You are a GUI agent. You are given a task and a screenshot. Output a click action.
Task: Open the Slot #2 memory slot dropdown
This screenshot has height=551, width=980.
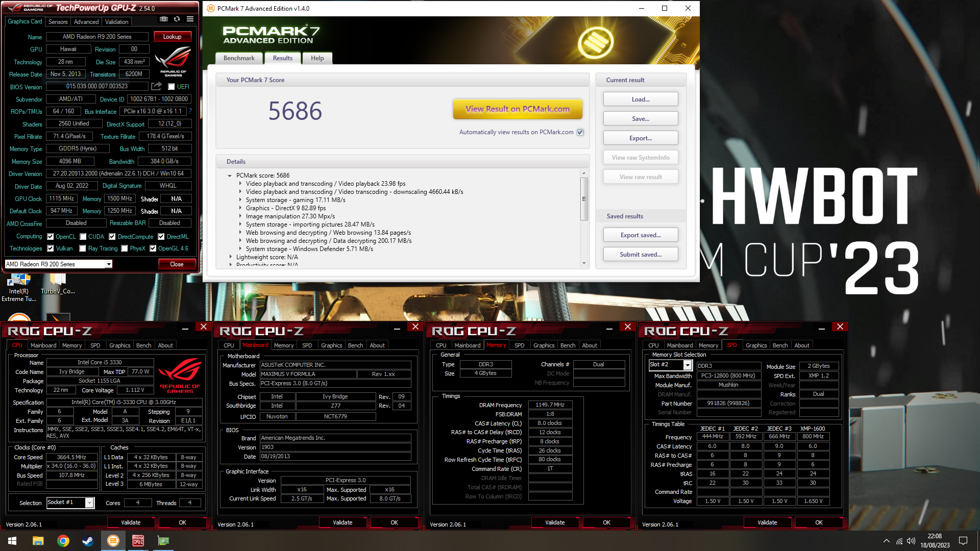click(688, 365)
